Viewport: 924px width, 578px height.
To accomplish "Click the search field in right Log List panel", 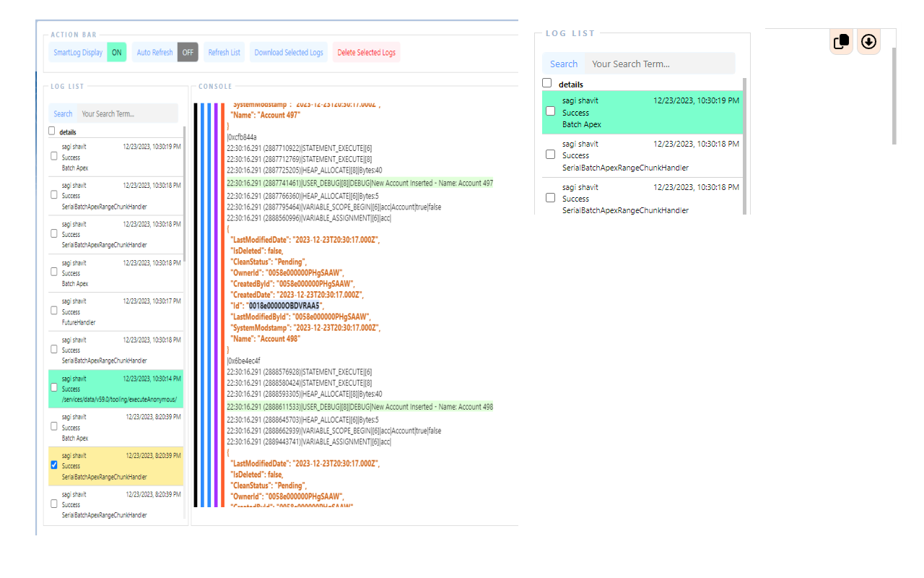I will click(x=658, y=64).
